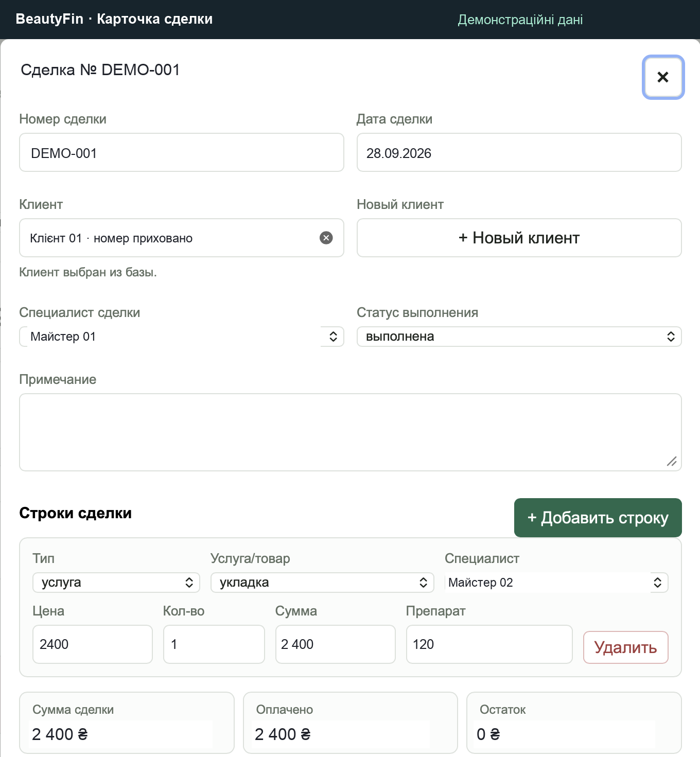Open the Статус выполнения dropdown

click(x=519, y=337)
